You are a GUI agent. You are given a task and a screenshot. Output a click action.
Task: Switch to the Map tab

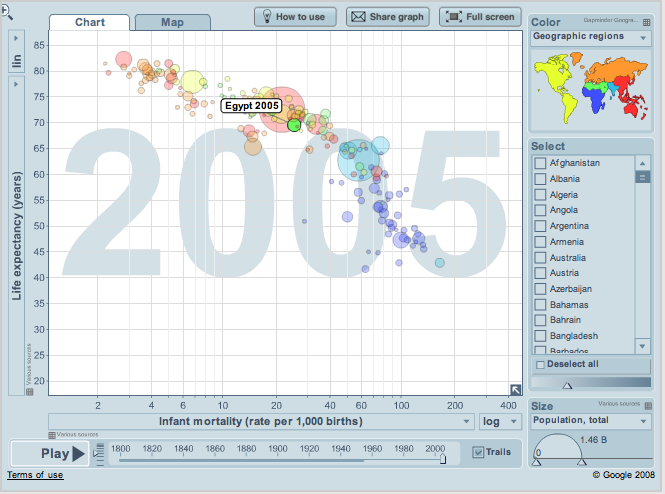pyautogui.click(x=172, y=22)
